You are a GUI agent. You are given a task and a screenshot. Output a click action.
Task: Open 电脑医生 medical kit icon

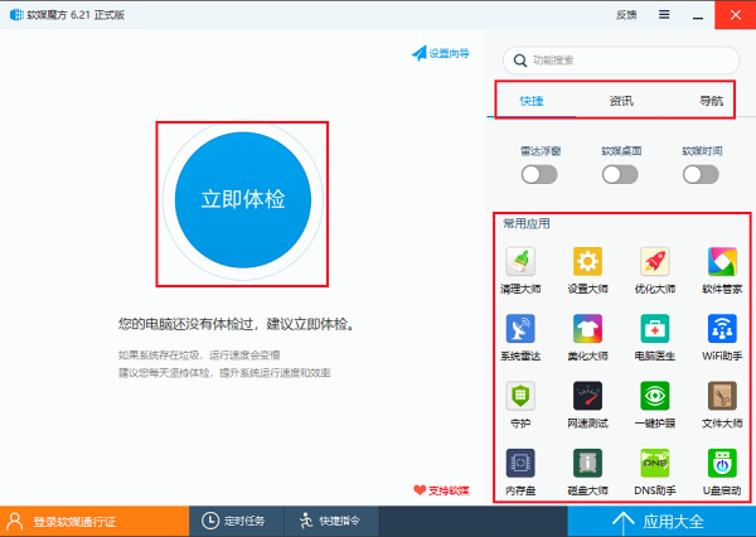tap(655, 328)
